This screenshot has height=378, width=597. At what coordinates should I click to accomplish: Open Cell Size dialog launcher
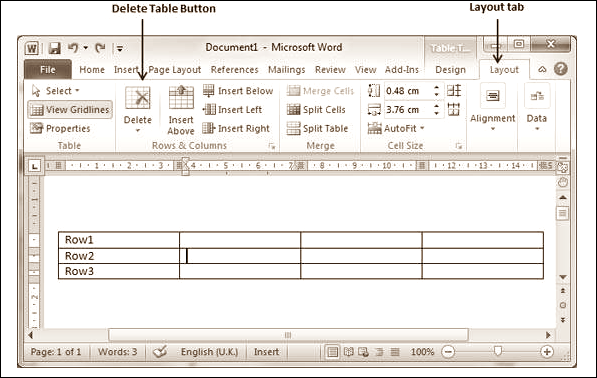click(458, 146)
